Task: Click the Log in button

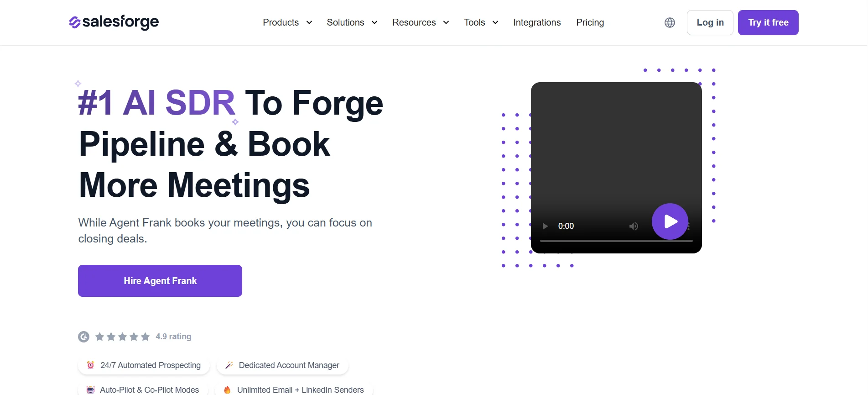Action: point(710,22)
